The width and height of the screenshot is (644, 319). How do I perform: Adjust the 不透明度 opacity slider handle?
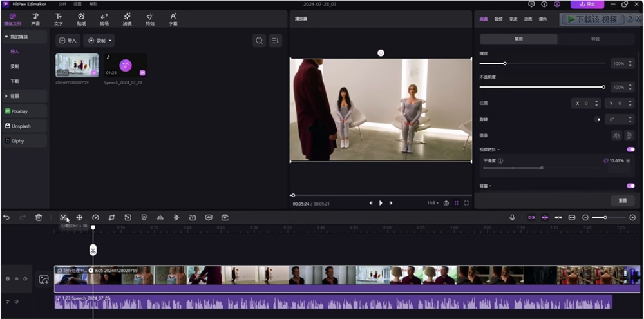click(x=603, y=86)
